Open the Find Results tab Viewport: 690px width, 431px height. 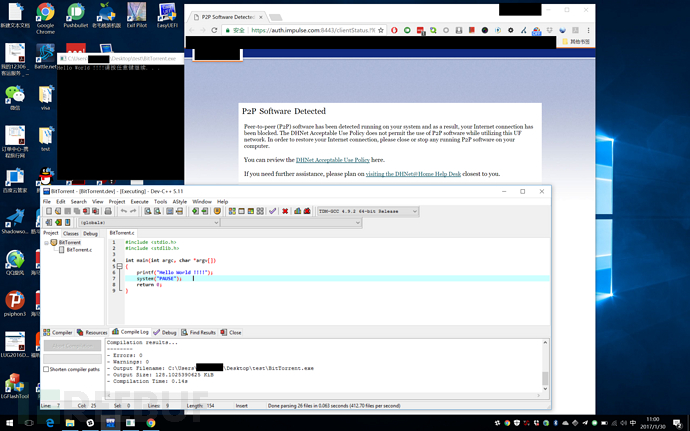tap(198, 332)
